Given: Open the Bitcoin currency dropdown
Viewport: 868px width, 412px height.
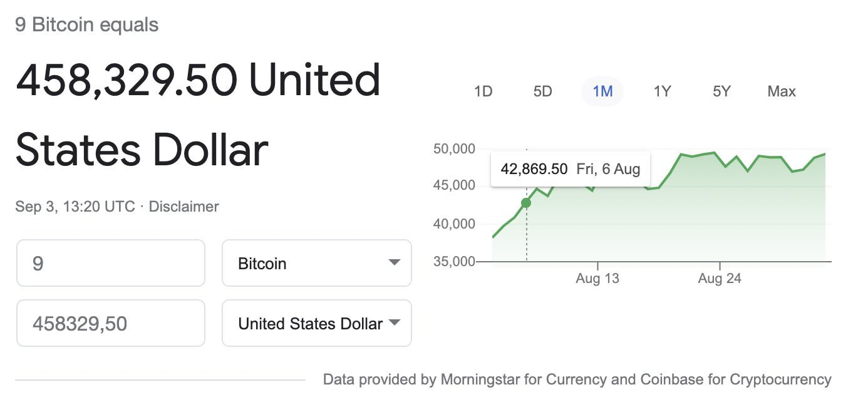Looking at the screenshot, I should coord(317,263).
